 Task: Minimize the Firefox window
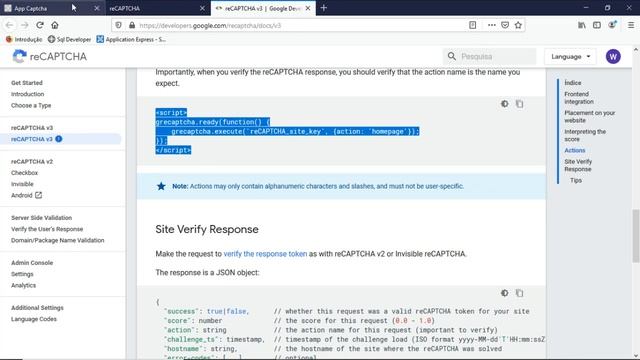pyautogui.click(x=586, y=8)
